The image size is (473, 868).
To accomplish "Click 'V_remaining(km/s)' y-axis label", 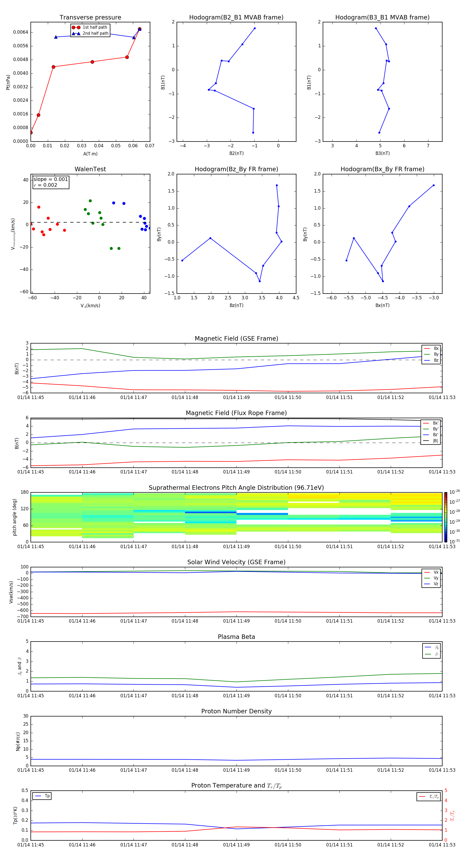I will coord(13,234).
